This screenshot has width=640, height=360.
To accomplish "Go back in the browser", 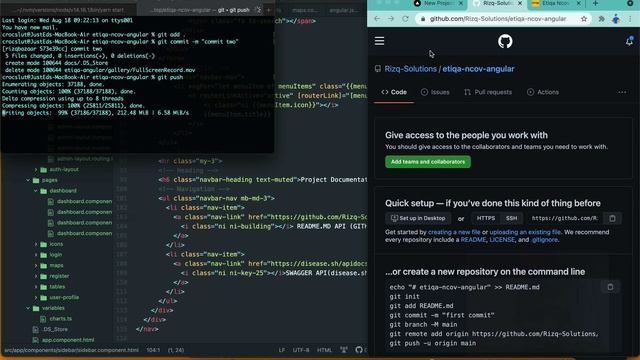I will tap(377, 19).
